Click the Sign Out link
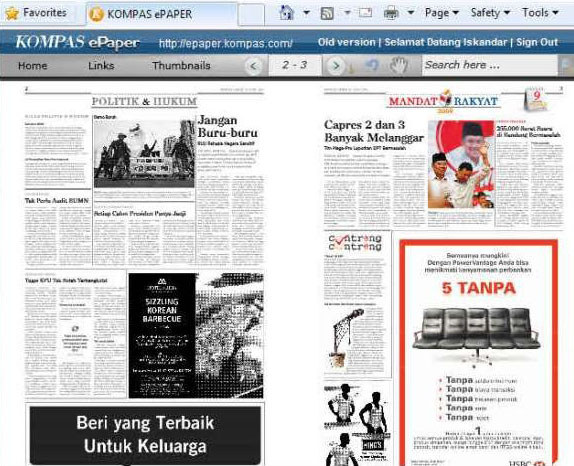The width and height of the screenshot is (574, 466). coord(537,42)
